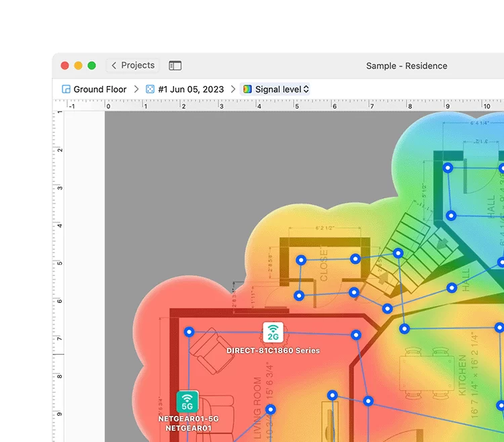This screenshot has width=504, height=442.
Task: Click the vertical ruler at mark 5
Action: (59, 263)
